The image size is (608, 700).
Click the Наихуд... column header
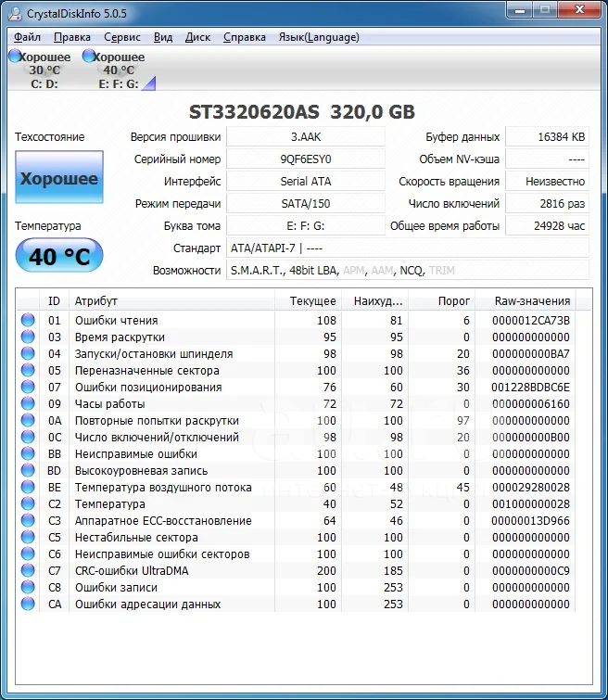click(375, 301)
